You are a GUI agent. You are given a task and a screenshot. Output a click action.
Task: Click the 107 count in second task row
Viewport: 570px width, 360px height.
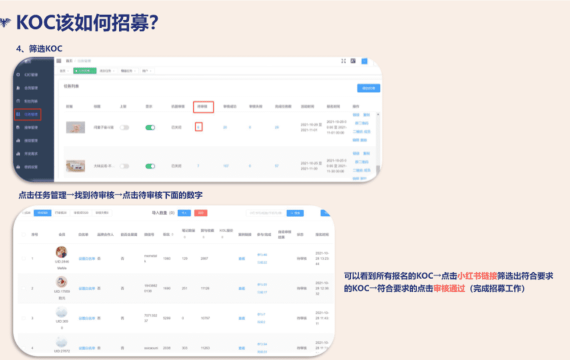click(x=226, y=166)
